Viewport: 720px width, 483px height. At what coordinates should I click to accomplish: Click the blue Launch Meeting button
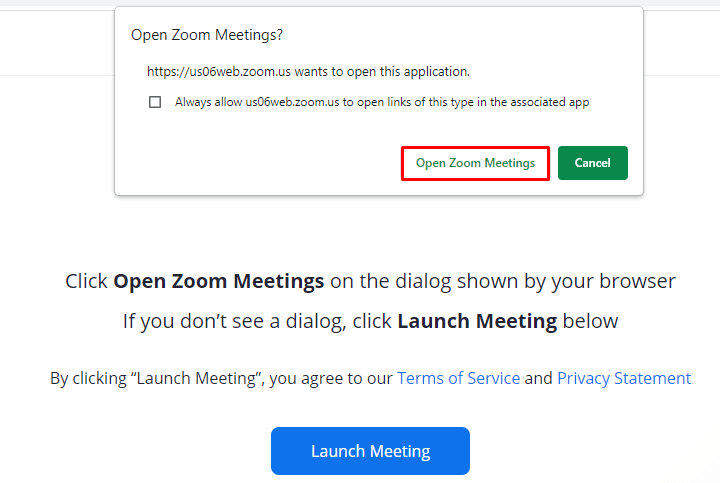tap(370, 451)
